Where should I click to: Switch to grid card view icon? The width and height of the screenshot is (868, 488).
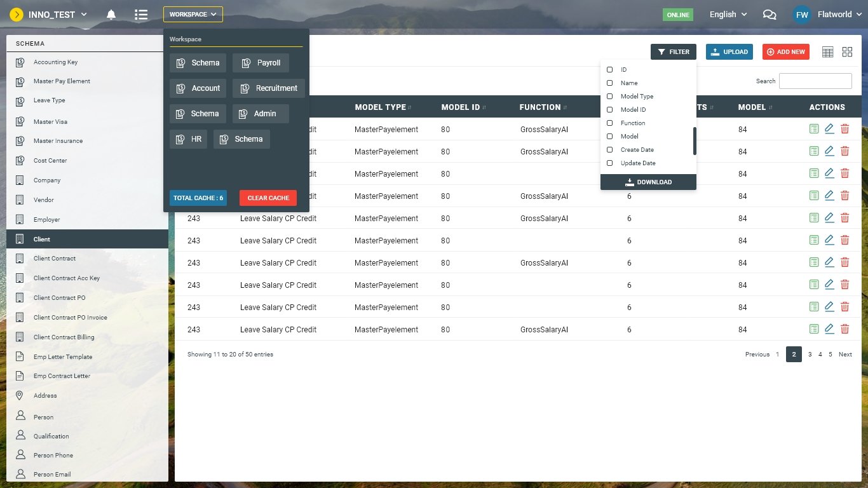(847, 52)
